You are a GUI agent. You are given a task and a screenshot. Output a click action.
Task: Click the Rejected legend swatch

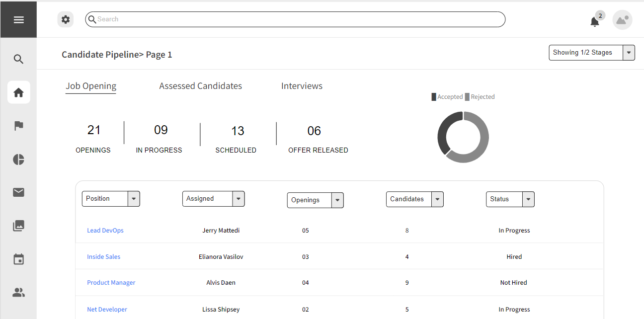[x=467, y=97]
